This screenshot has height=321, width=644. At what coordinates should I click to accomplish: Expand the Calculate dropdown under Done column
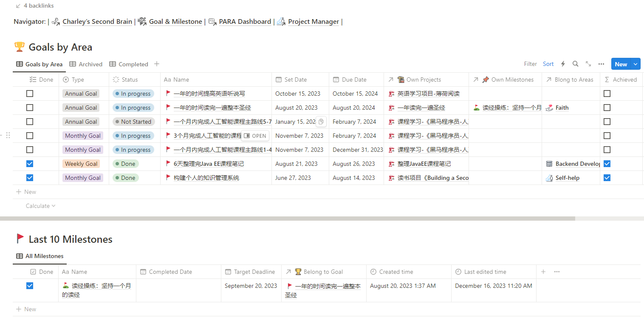(x=40, y=206)
